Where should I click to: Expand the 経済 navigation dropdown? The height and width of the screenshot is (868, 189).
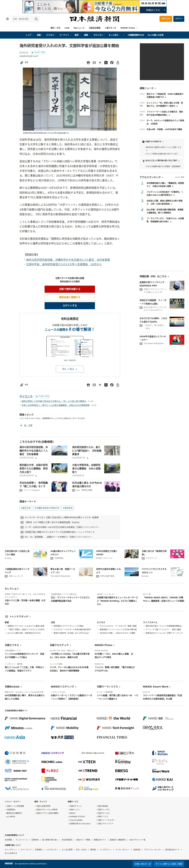[77, 35]
